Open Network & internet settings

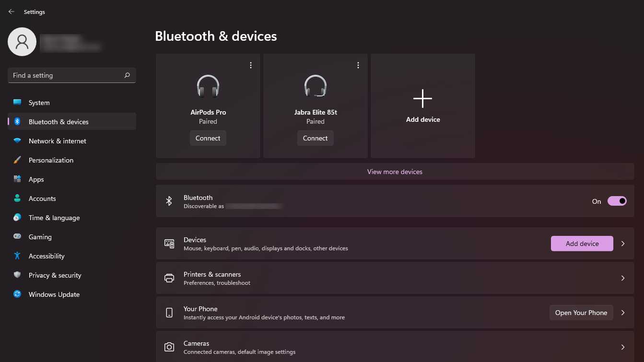pyautogui.click(x=58, y=141)
